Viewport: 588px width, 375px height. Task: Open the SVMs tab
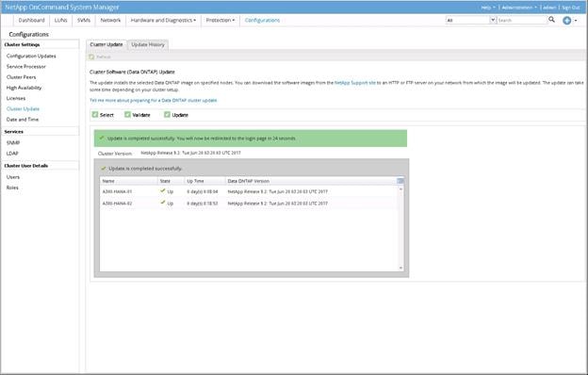(84, 20)
